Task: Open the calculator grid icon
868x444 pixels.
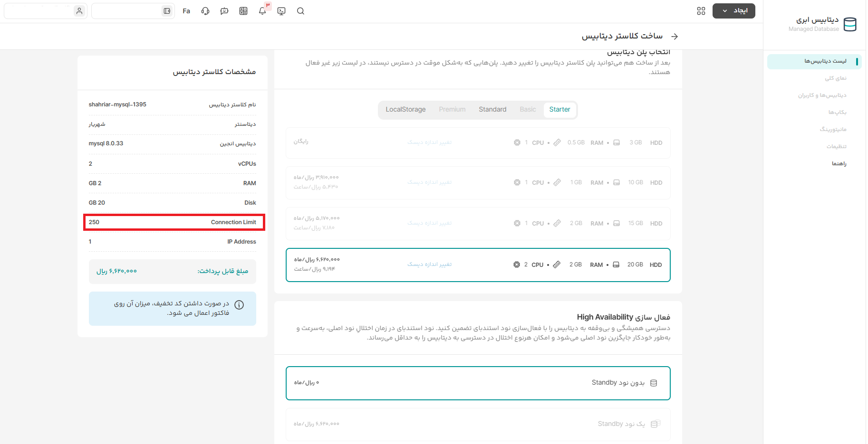Action: point(243,11)
